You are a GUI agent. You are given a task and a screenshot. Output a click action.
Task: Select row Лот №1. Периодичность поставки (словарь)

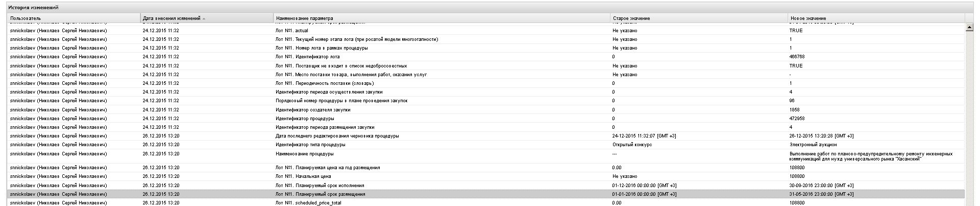pos(486,83)
